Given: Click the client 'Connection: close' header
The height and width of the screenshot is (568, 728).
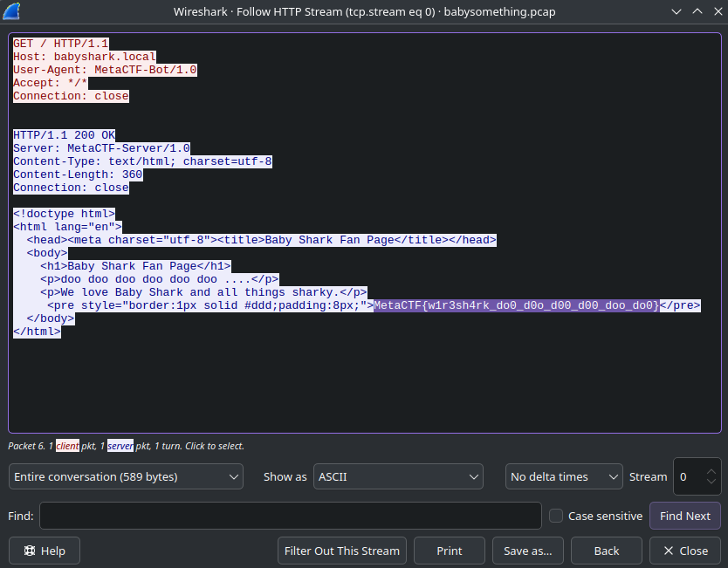Looking at the screenshot, I should [71, 96].
